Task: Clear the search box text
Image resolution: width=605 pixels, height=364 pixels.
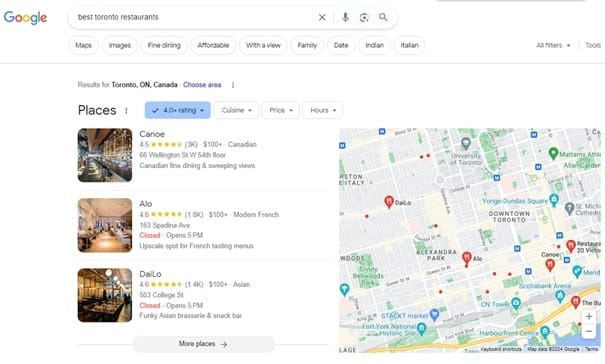Action: coord(322,17)
